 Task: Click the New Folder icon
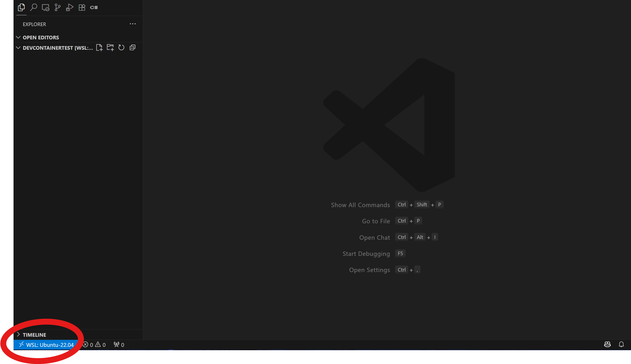pos(110,48)
